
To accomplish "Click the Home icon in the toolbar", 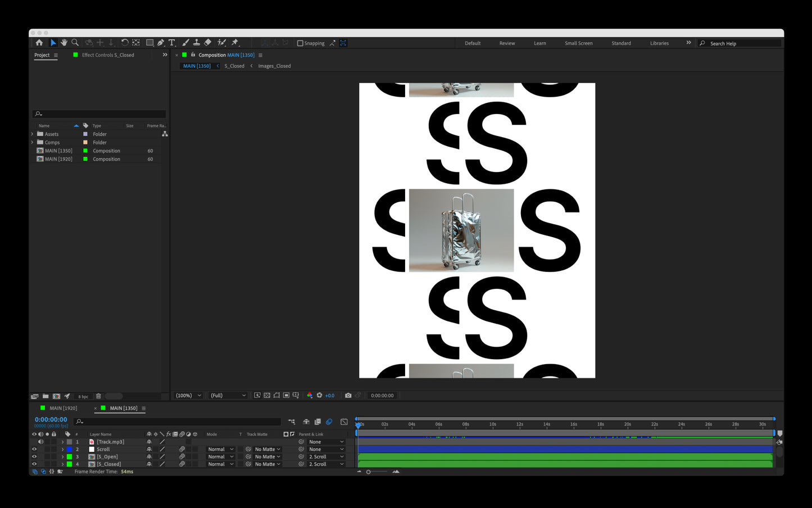I will [39, 43].
